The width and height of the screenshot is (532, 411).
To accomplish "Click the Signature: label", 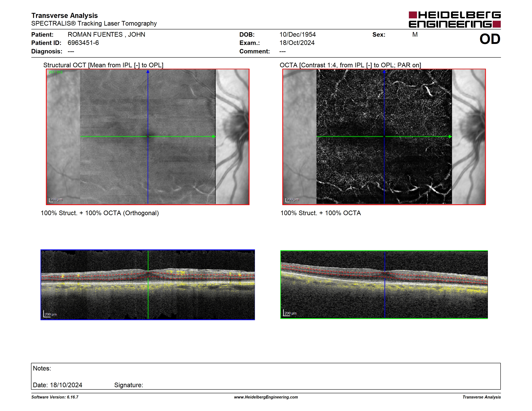I will tap(129, 385).
